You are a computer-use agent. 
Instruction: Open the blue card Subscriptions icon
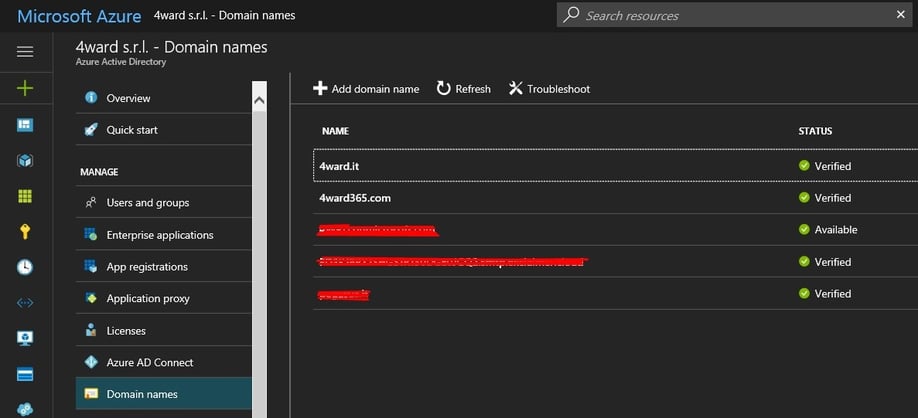tap(25, 375)
